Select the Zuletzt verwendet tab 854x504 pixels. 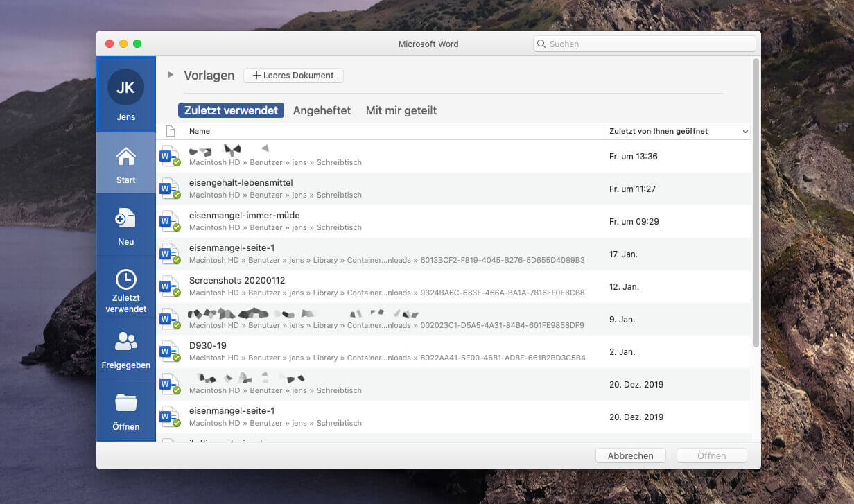231,110
